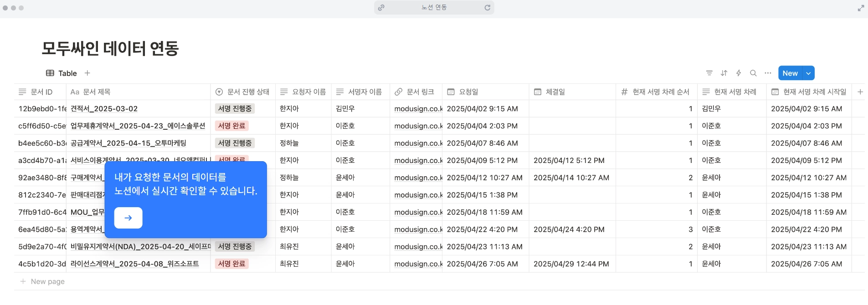Click the 서명 완료 tag in 업무제휴계약서 row
868x305 pixels.
click(x=231, y=126)
